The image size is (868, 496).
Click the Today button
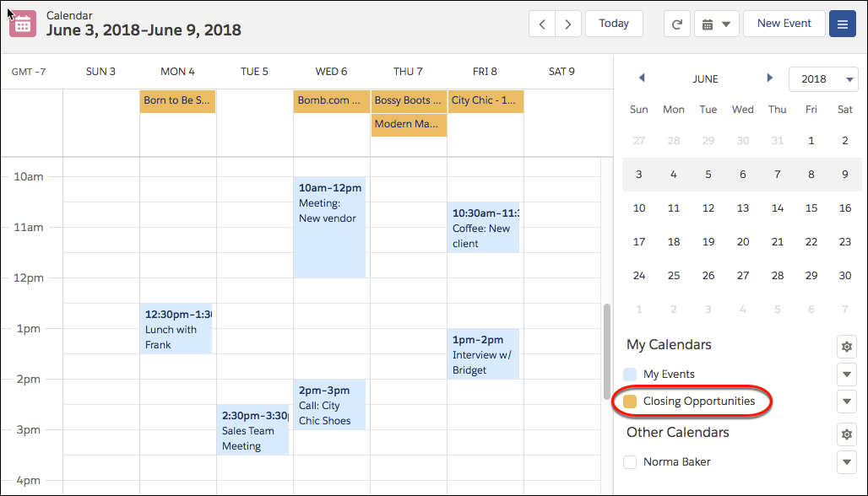click(614, 24)
